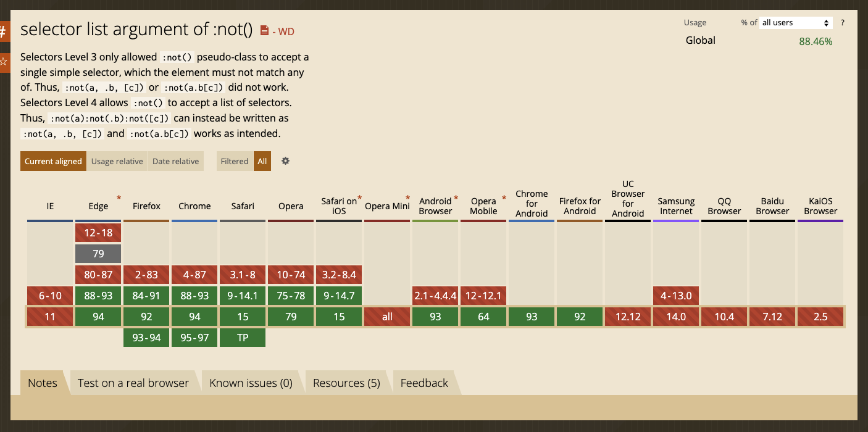Click Safari 9-14.1 cell

pos(243,296)
